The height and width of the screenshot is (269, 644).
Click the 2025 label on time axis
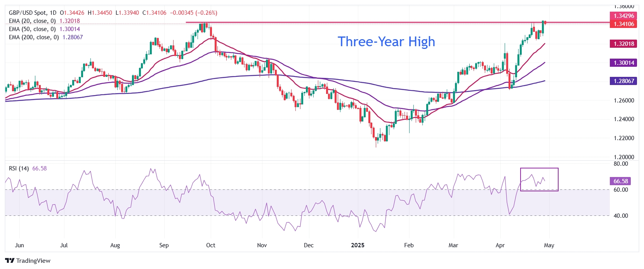point(358,245)
